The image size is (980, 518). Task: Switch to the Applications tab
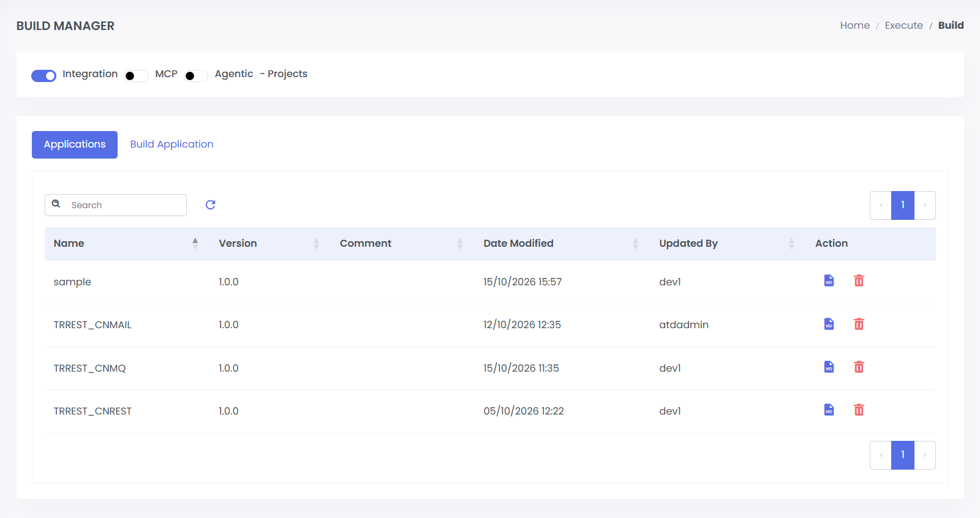75,145
